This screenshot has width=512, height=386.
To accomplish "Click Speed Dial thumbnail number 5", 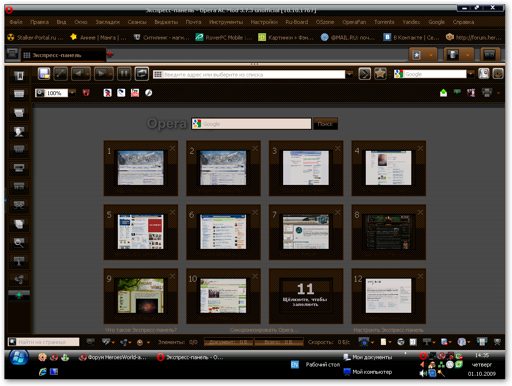I will [141, 232].
